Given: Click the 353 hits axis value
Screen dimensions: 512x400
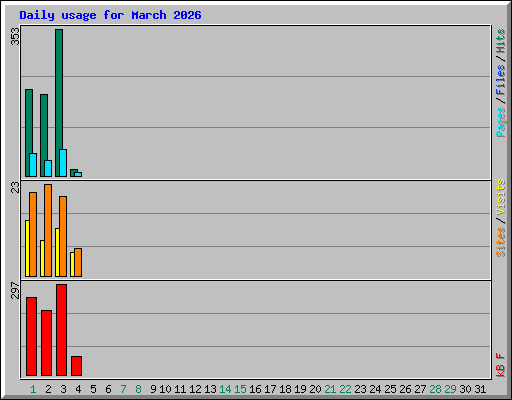Looking at the screenshot, I should (x=15, y=36).
